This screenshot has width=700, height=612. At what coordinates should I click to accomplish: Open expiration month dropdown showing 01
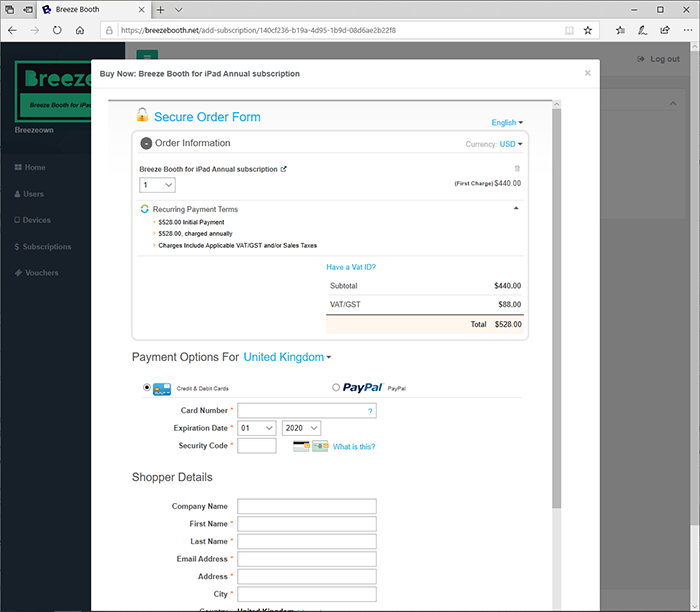(x=257, y=428)
